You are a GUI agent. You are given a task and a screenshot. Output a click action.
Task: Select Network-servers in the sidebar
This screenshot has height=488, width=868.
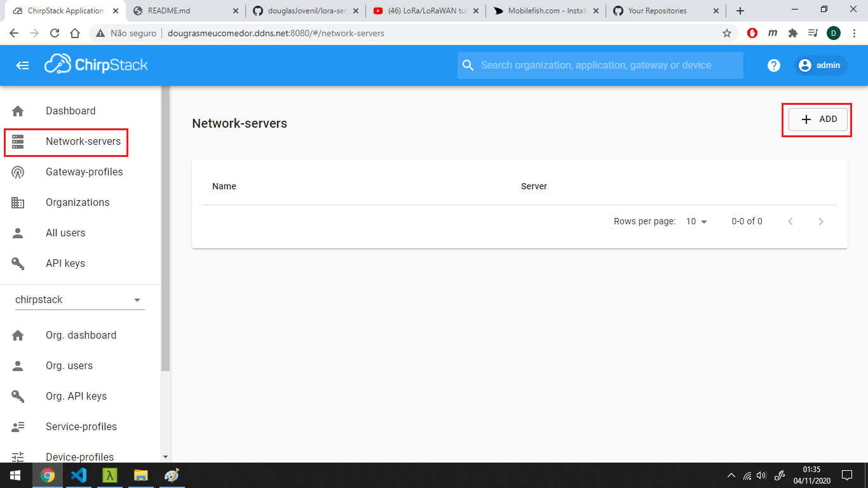83,141
